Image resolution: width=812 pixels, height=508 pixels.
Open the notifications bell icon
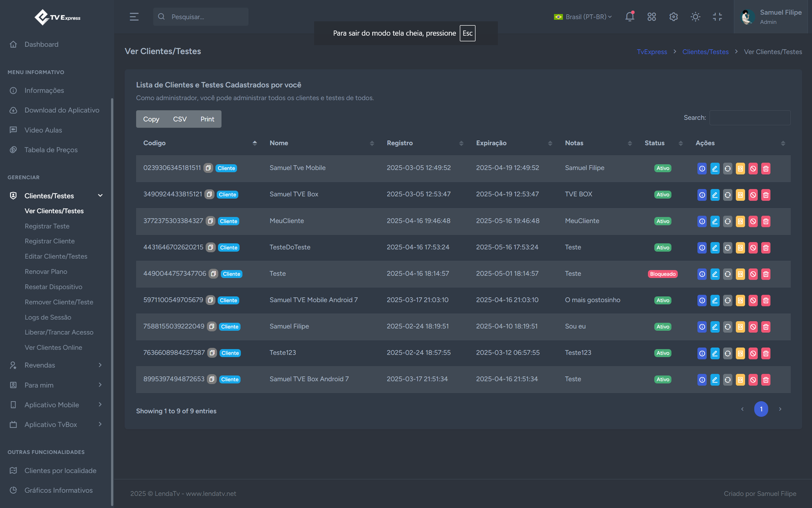[x=630, y=16]
